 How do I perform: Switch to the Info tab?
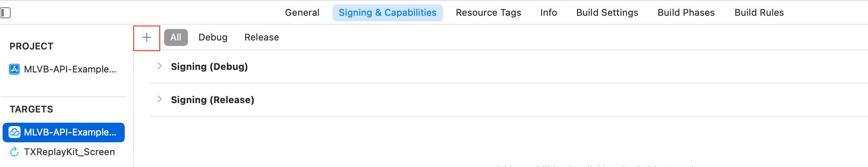click(x=548, y=13)
